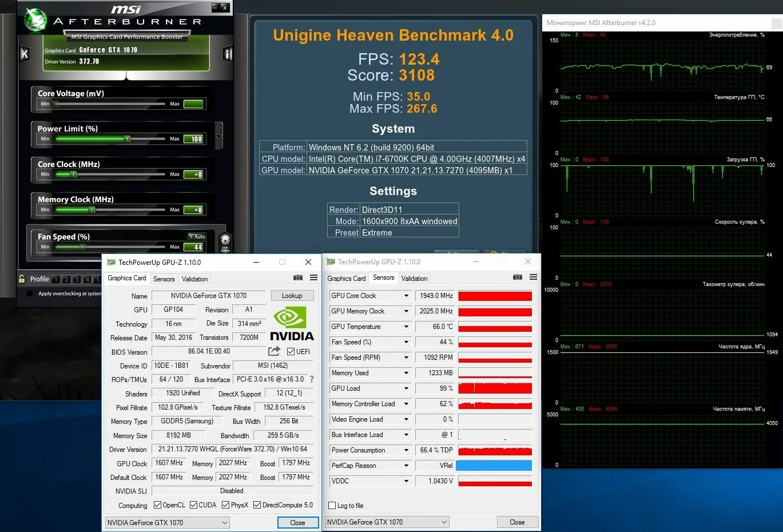Screen dimensions: 783x532
Task: Click the Core Voltage slider
Action: click(110, 104)
